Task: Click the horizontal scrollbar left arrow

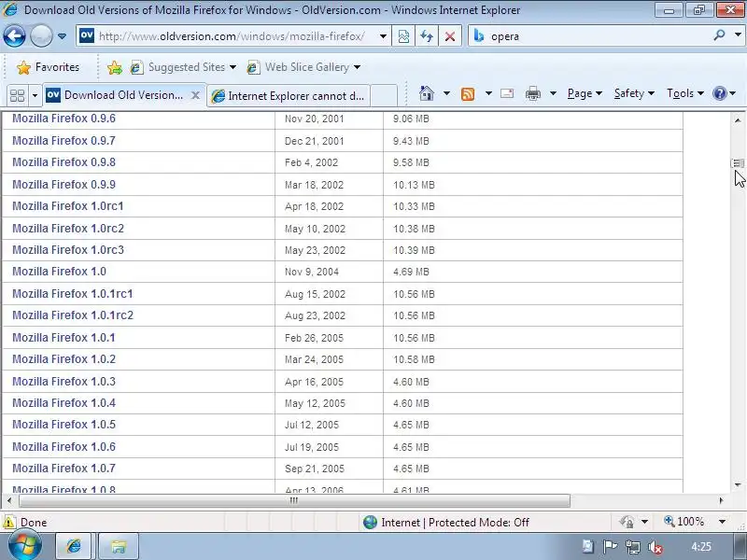Action: point(9,500)
